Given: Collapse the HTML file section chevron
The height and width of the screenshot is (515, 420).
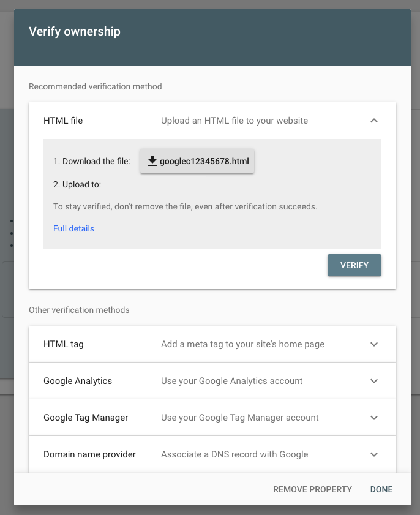Looking at the screenshot, I should pos(374,121).
